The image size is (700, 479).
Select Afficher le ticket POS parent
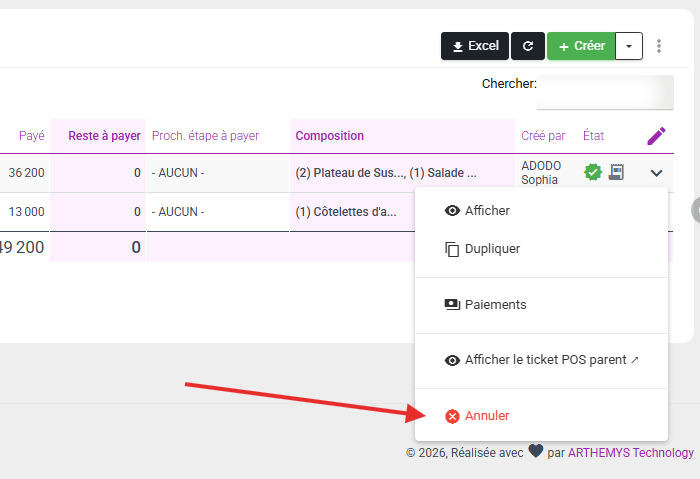[x=541, y=360]
